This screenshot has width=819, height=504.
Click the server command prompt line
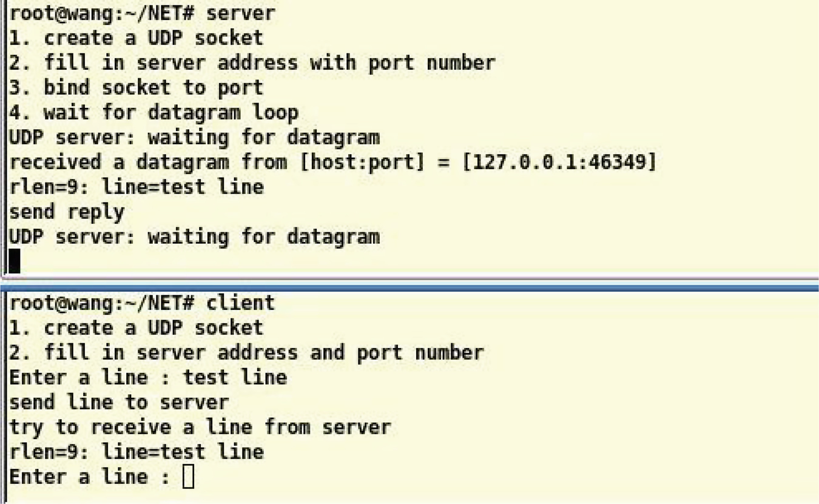(x=142, y=13)
